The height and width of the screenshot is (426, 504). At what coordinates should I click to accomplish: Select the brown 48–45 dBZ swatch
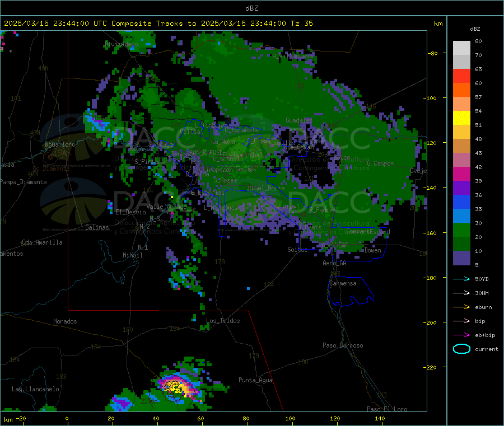click(461, 146)
